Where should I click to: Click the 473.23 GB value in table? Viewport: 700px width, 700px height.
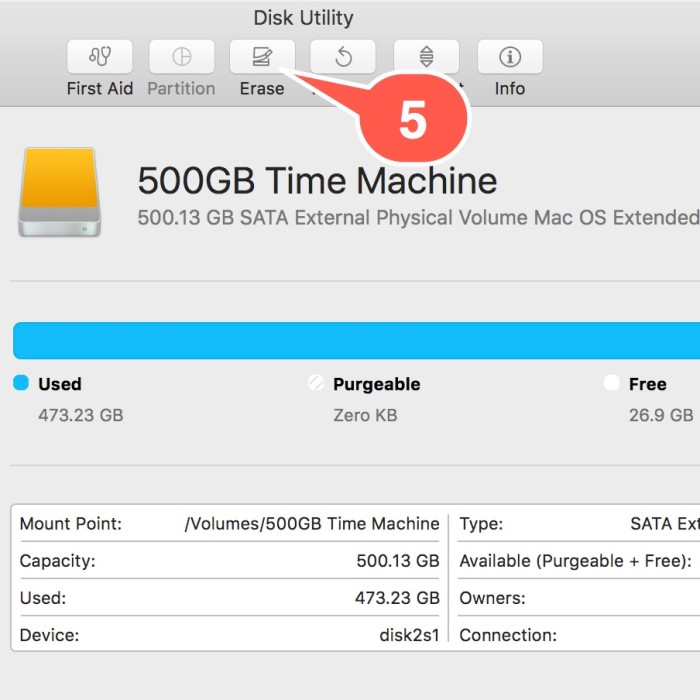click(x=397, y=598)
